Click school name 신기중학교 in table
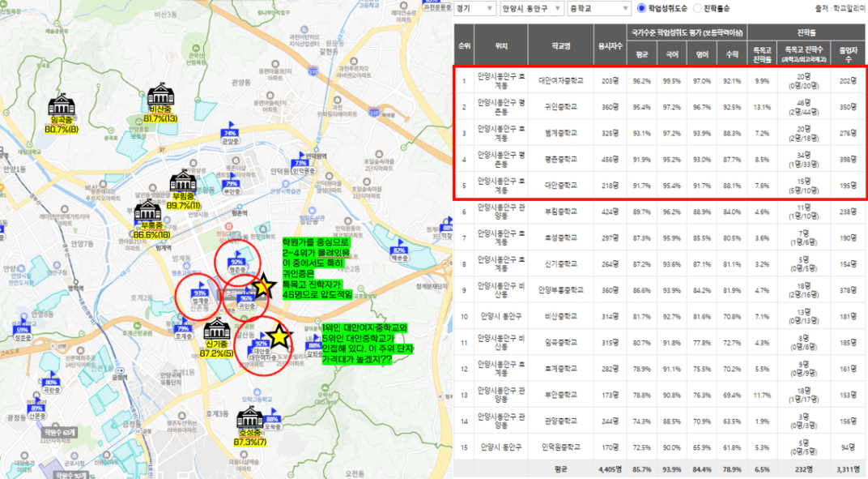Image resolution: width=868 pixels, height=479 pixels. [x=561, y=264]
